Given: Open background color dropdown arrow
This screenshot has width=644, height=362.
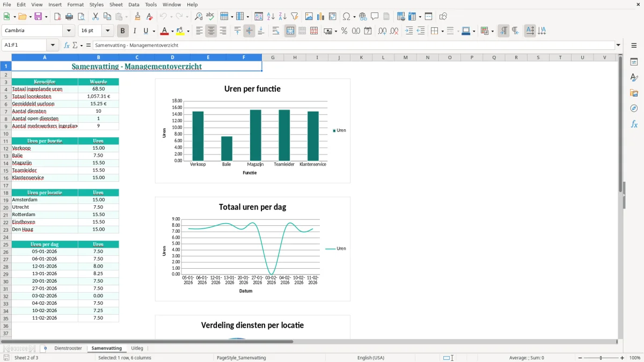Looking at the screenshot, I should pyautogui.click(x=188, y=31).
